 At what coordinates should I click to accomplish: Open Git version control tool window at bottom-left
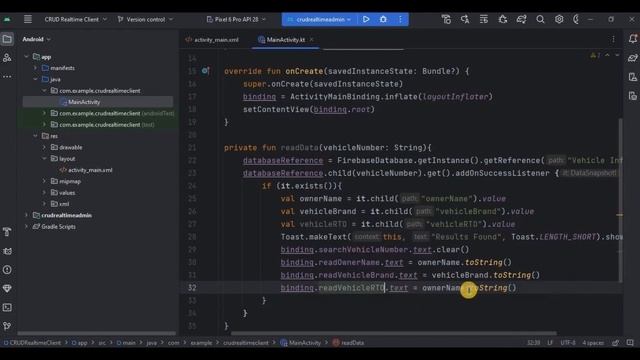[x=7, y=326]
